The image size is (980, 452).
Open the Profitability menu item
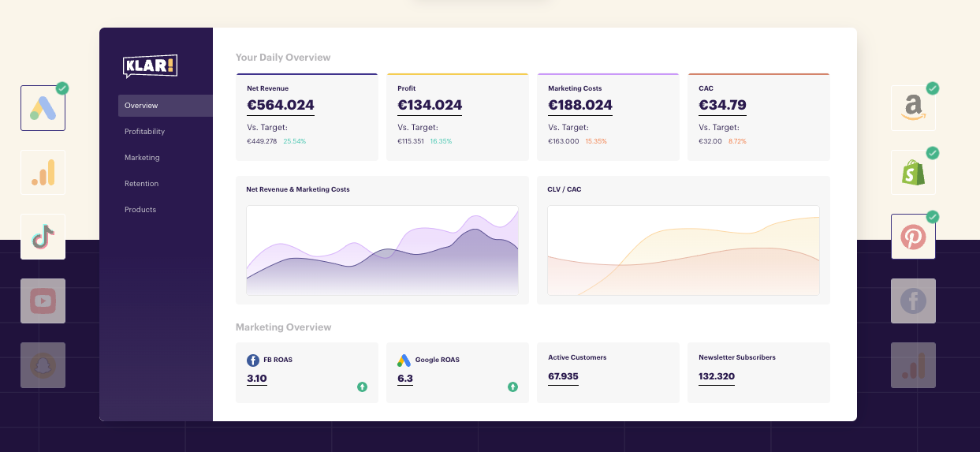[144, 132]
